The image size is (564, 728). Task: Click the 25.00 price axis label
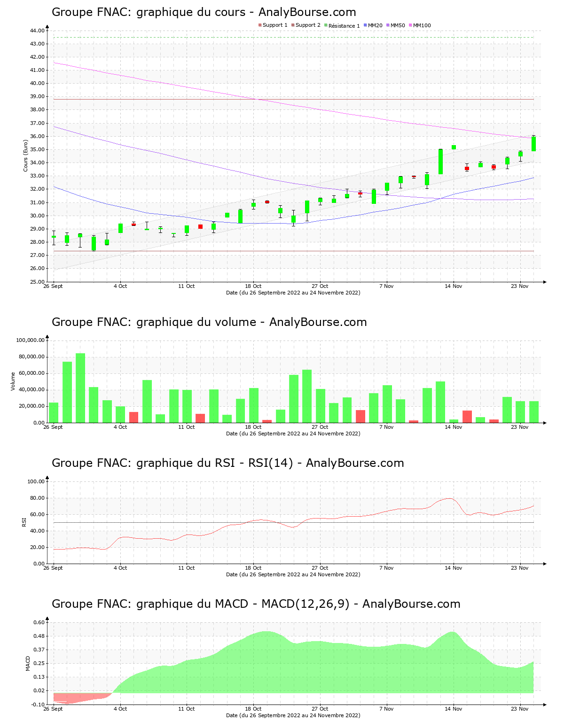pyautogui.click(x=37, y=282)
